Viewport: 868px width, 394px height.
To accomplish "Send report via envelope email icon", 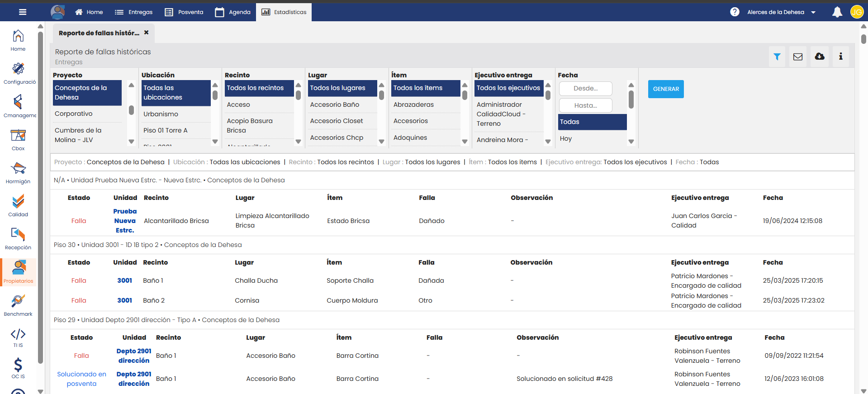I will coord(798,57).
